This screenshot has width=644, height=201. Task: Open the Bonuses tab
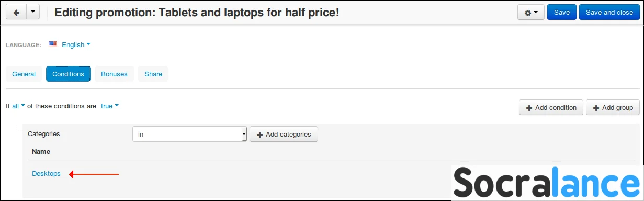tap(114, 74)
